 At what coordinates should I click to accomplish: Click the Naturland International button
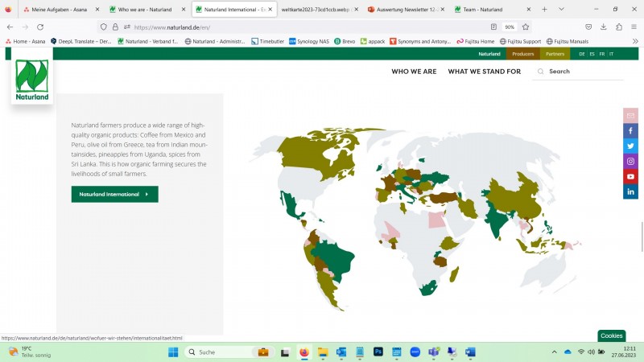point(114,194)
